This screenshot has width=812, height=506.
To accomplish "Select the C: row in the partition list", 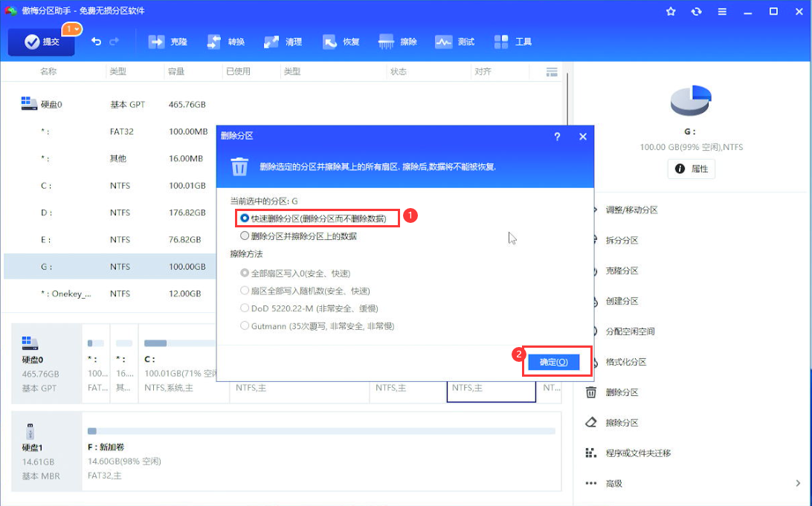I will (x=110, y=185).
